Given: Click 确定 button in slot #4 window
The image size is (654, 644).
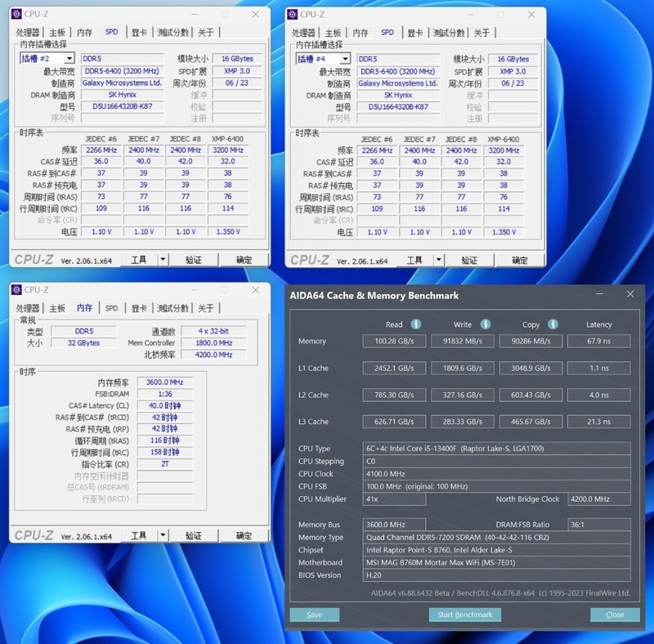Looking at the screenshot, I should 520,260.
